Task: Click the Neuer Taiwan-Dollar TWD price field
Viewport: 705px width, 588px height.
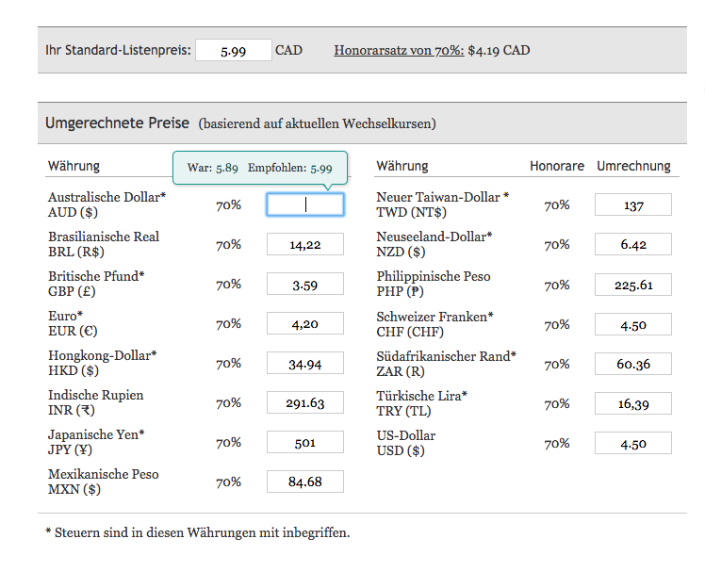Action: (632, 205)
